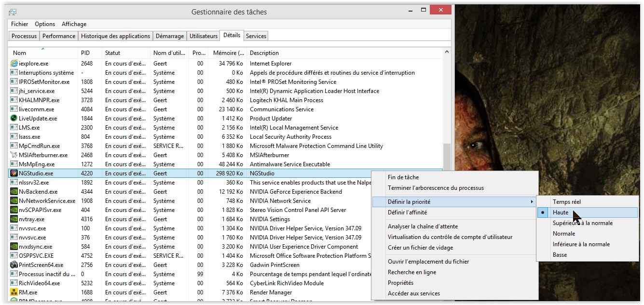Click the Interruptions système process icon
This screenshot has width=644, height=305.
pyautogui.click(x=14, y=72)
